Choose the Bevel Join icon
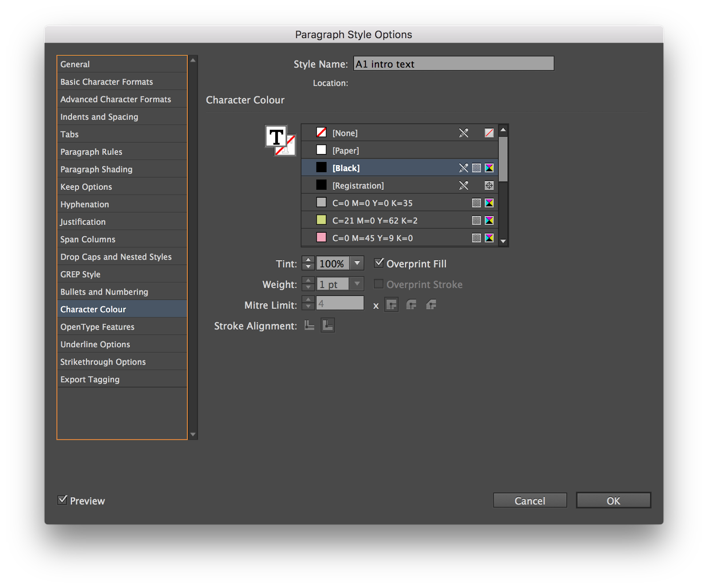 click(431, 305)
